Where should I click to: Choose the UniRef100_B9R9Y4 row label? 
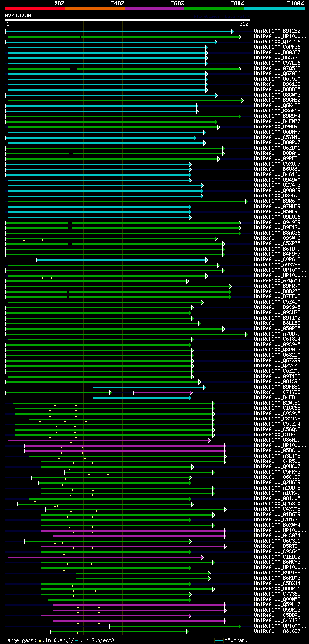tap(278, 116)
